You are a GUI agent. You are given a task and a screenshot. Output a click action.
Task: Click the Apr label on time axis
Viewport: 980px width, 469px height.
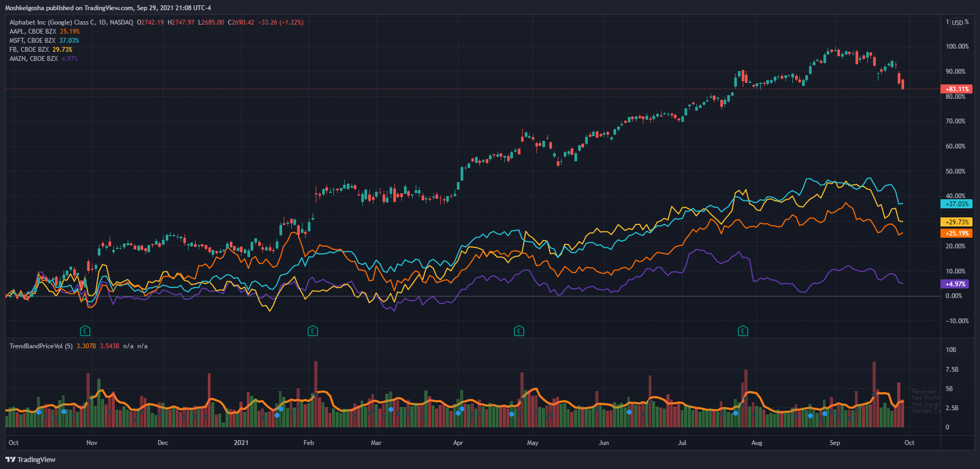pos(458,443)
